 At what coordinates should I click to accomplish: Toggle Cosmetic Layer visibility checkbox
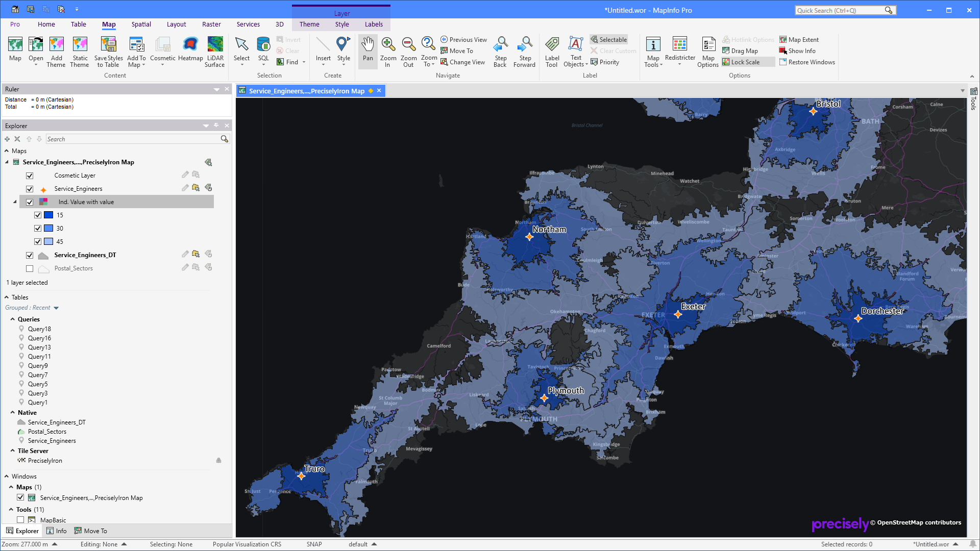pyautogui.click(x=30, y=176)
